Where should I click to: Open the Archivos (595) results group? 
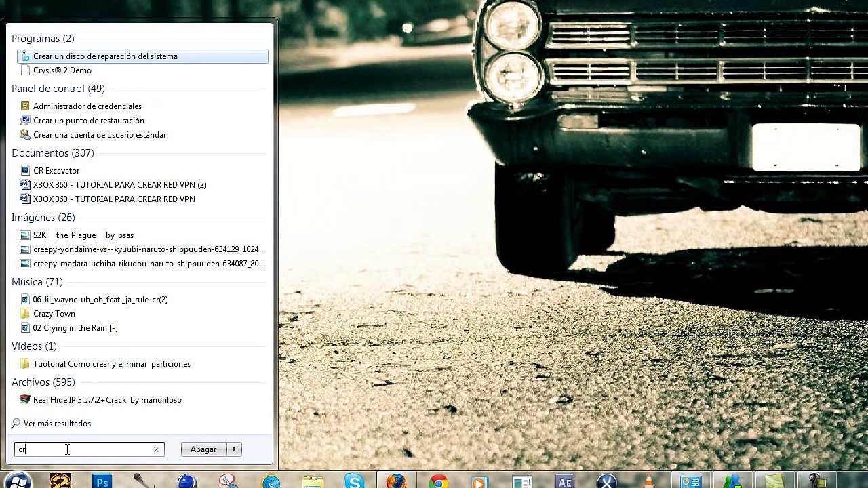[43, 382]
